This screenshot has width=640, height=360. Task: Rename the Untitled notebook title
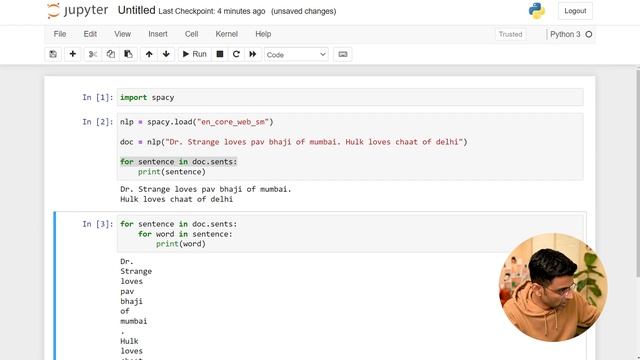[x=136, y=10]
